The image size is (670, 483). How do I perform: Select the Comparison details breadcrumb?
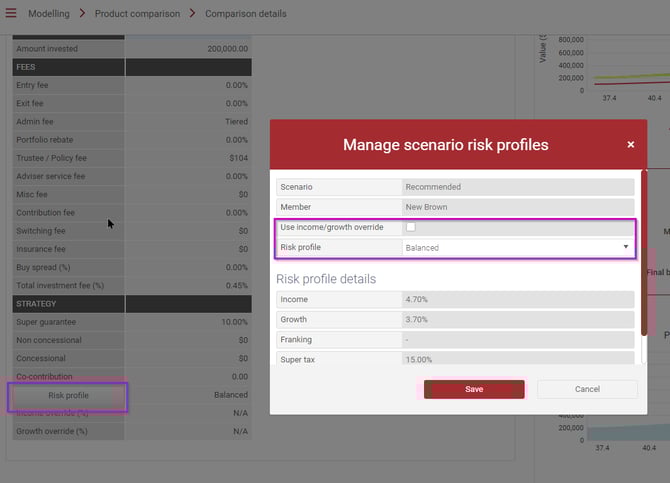(x=245, y=14)
